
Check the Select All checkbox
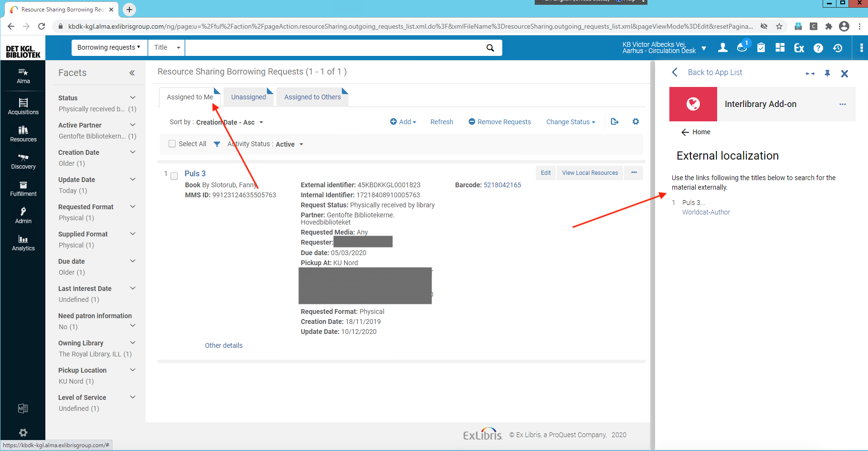(172, 144)
